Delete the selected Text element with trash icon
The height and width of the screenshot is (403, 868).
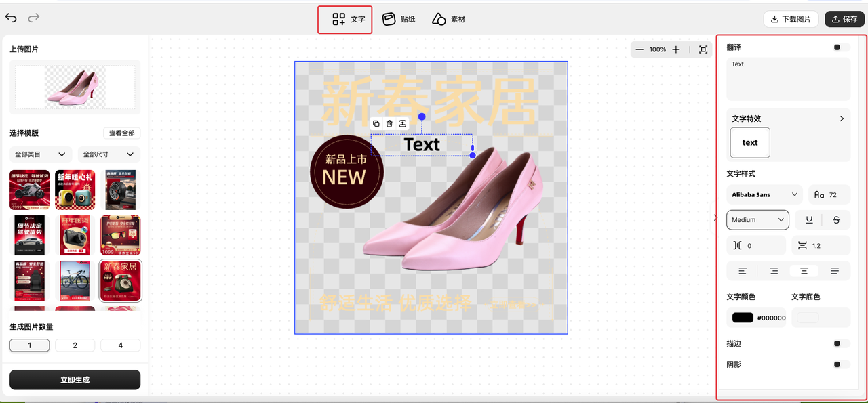click(389, 123)
